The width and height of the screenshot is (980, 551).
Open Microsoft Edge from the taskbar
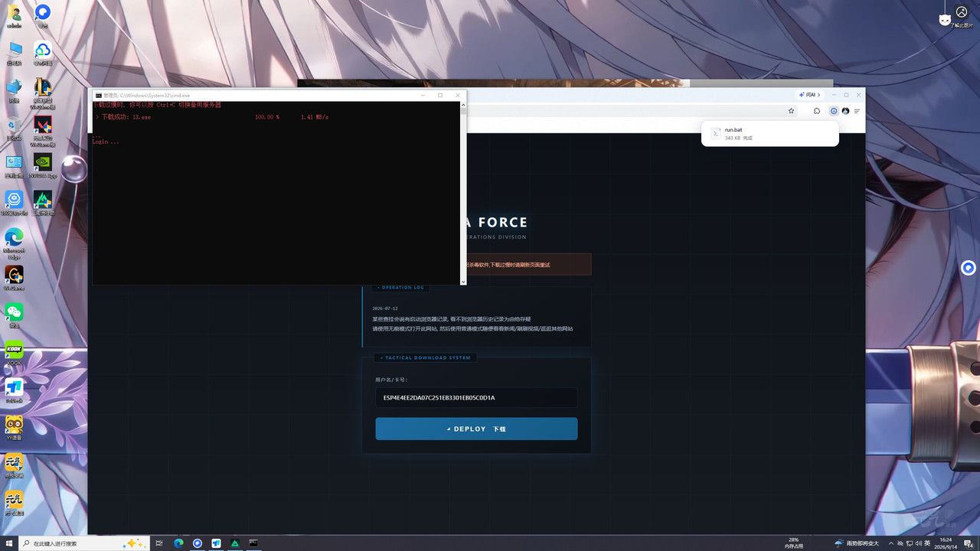pyautogui.click(x=178, y=543)
